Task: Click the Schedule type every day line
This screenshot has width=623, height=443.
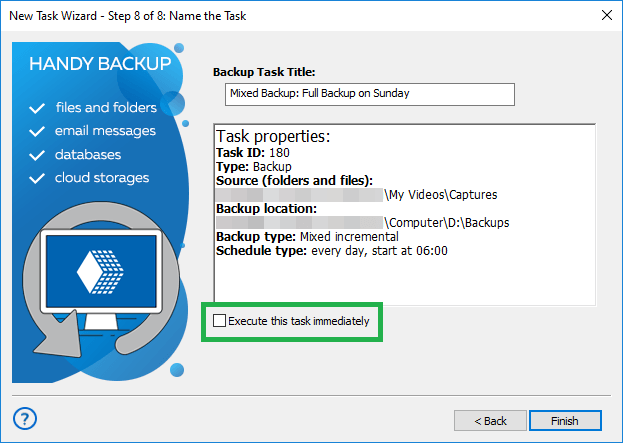Action: point(332,251)
